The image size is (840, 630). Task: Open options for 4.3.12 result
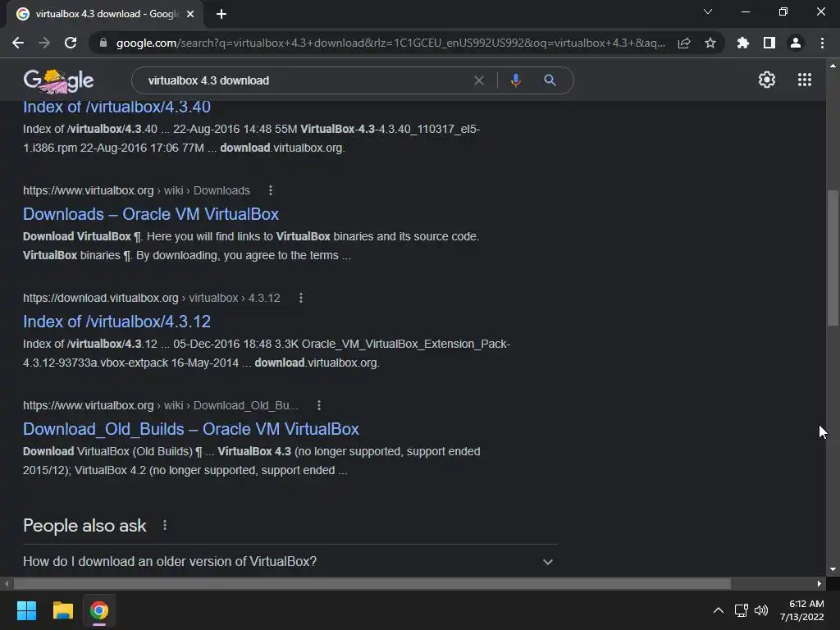(x=301, y=298)
